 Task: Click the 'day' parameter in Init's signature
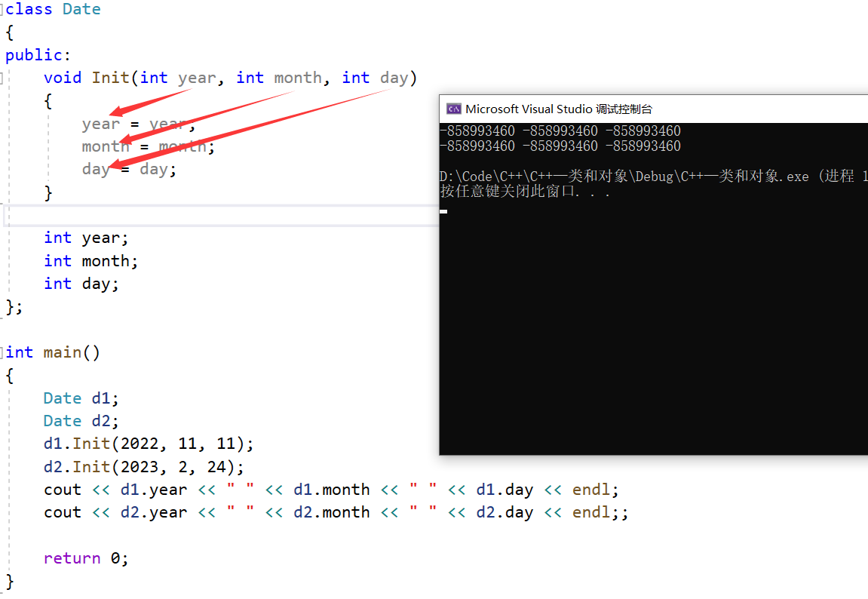pyautogui.click(x=394, y=78)
